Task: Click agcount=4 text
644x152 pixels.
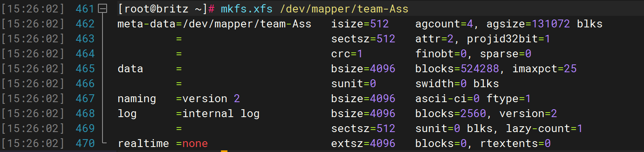Action: (x=444, y=24)
